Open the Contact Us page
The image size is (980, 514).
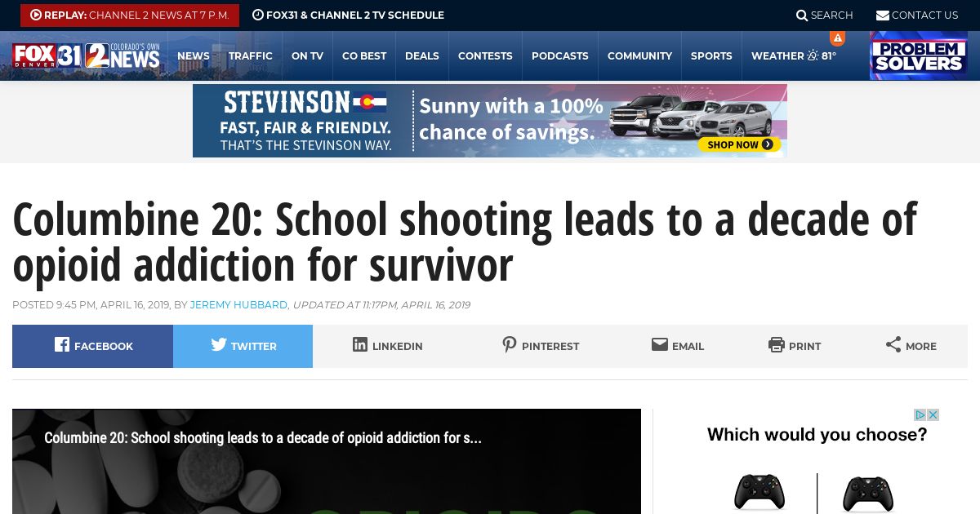pos(917,16)
